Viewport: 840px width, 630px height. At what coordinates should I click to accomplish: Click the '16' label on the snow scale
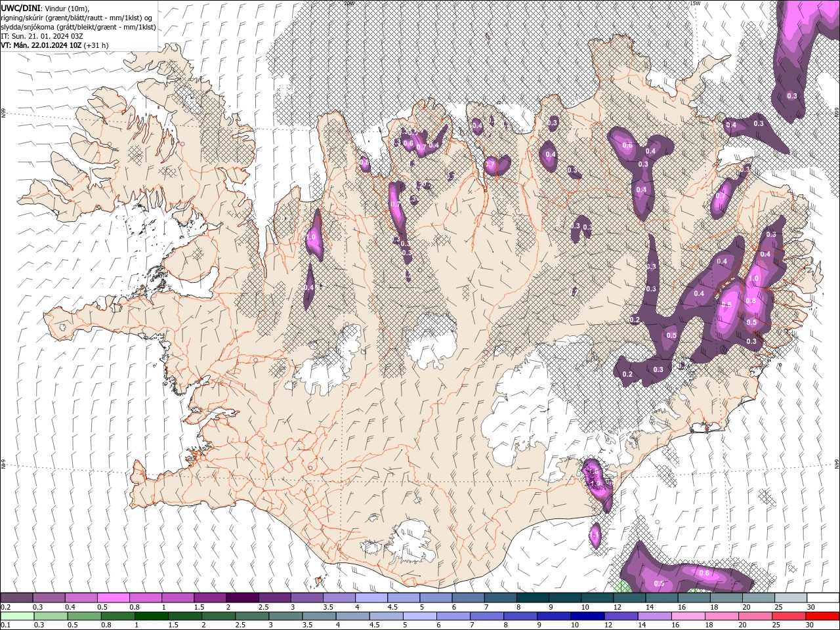coord(682,607)
